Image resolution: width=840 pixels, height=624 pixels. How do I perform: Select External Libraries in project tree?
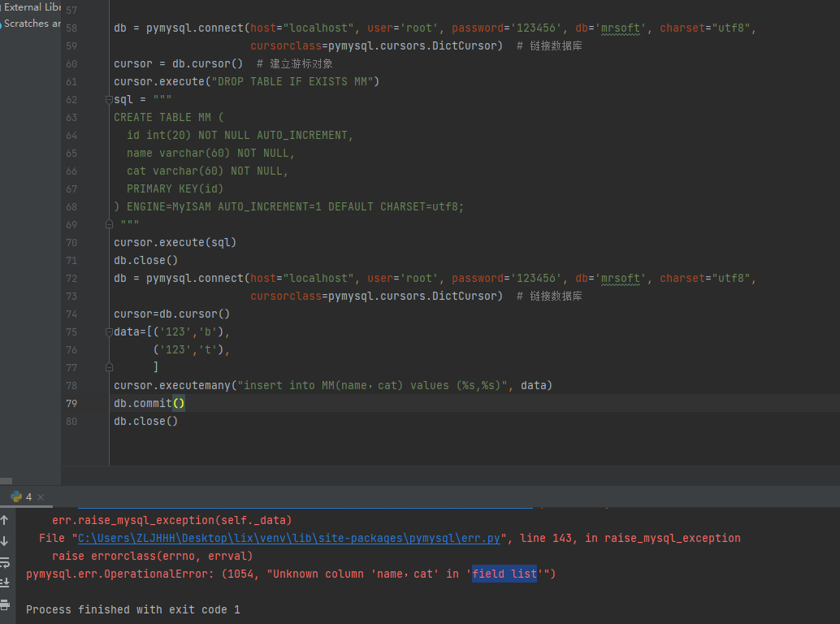pos(32,7)
